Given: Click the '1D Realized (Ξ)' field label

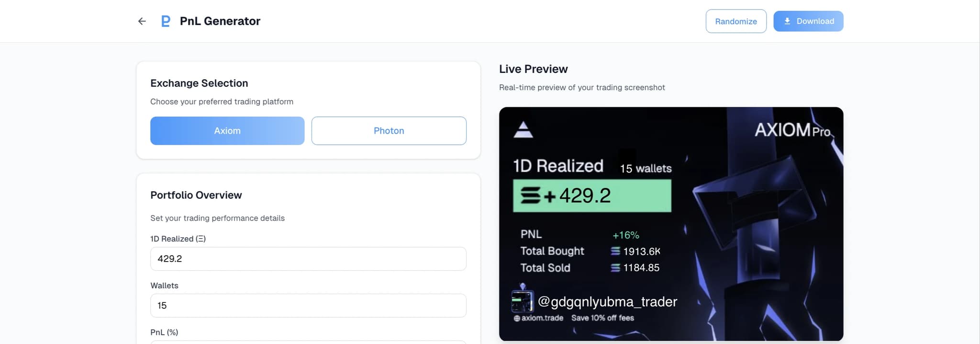Looking at the screenshot, I should pos(178,239).
